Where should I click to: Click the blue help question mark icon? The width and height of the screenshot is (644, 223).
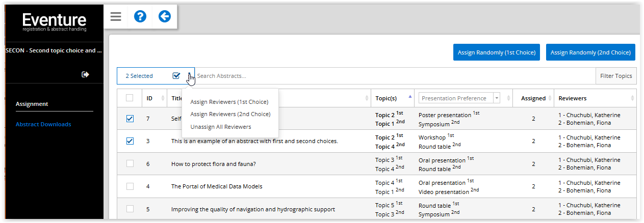(x=140, y=17)
